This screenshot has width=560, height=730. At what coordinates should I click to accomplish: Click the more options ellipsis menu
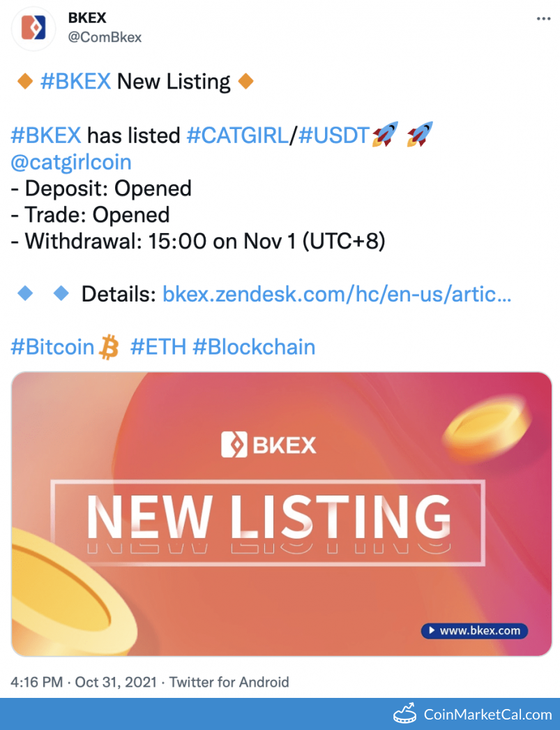(x=543, y=19)
